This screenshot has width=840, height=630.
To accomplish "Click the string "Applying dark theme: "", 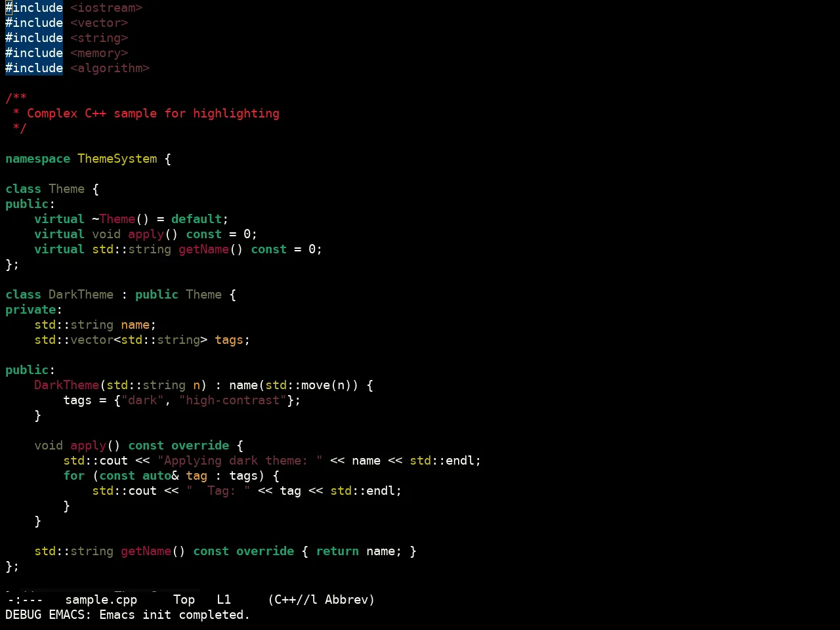I will (240, 461).
